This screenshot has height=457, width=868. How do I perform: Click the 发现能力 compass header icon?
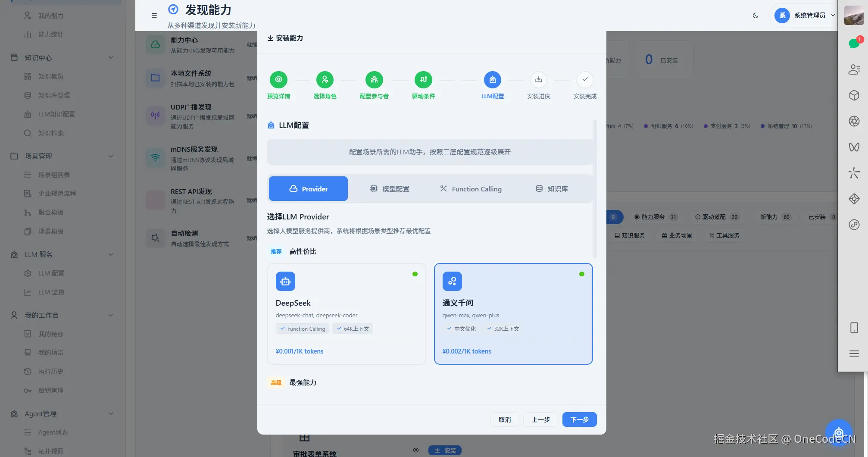click(x=173, y=9)
